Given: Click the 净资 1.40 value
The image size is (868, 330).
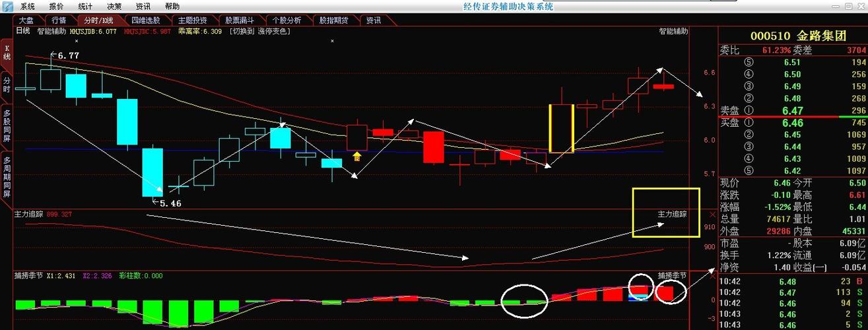Looking at the screenshot, I should [x=782, y=267].
